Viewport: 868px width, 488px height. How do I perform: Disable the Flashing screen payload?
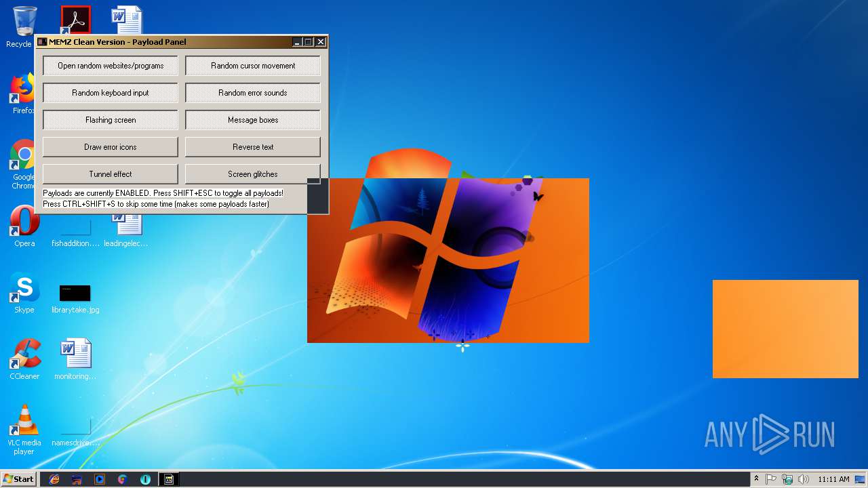point(111,120)
